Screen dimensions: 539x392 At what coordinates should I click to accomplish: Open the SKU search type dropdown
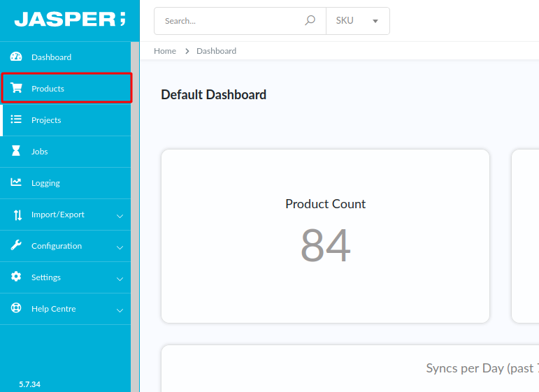pos(358,21)
